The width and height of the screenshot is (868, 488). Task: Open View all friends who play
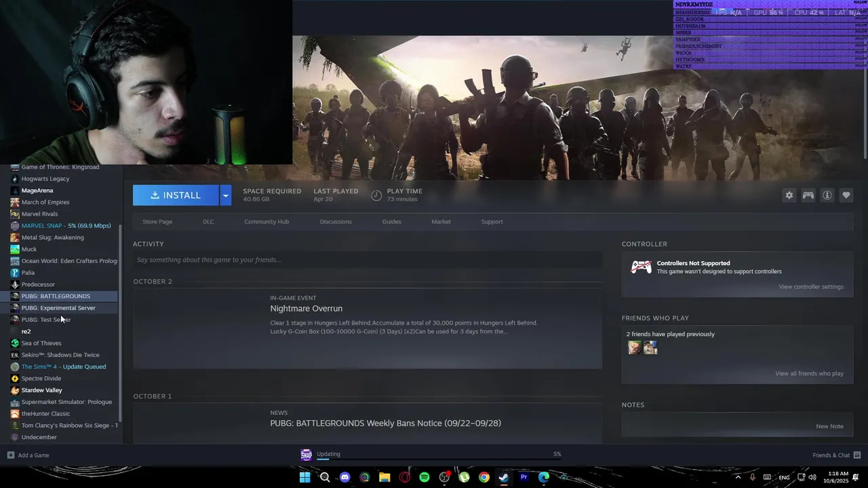(809, 373)
